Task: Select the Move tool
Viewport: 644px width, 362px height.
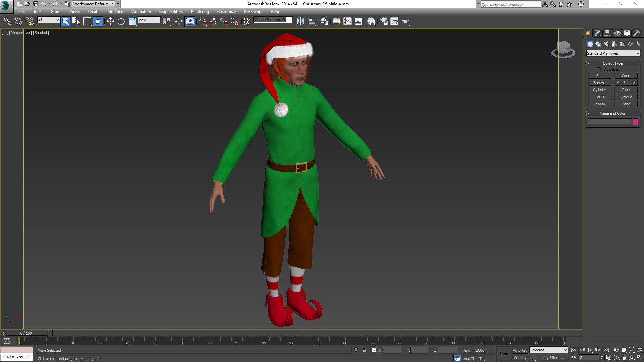Action: pos(110,21)
